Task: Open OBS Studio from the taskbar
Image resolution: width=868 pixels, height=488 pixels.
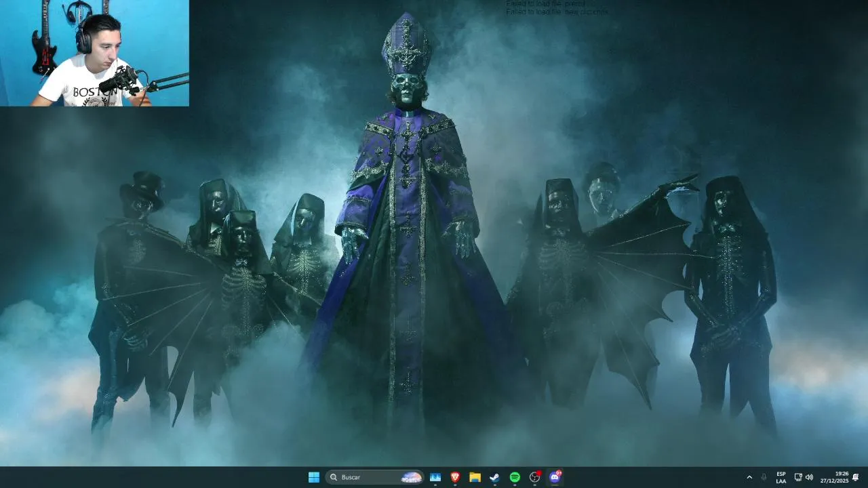Action: 535,477
